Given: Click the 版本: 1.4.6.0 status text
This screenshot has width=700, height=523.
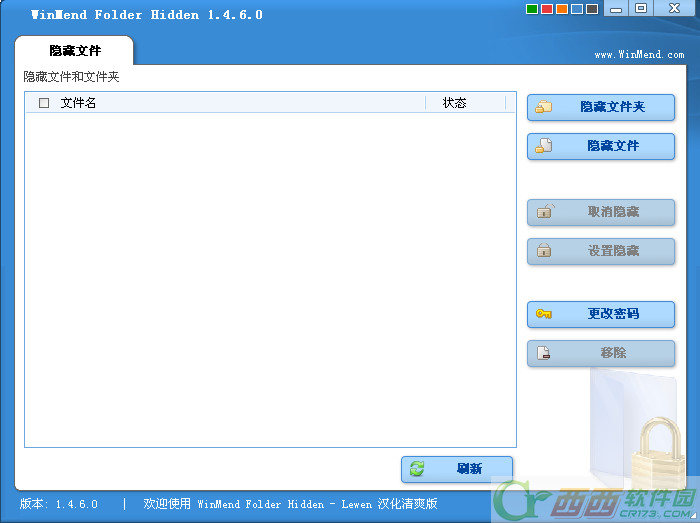Looking at the screenshot, I should pos(58,504).
